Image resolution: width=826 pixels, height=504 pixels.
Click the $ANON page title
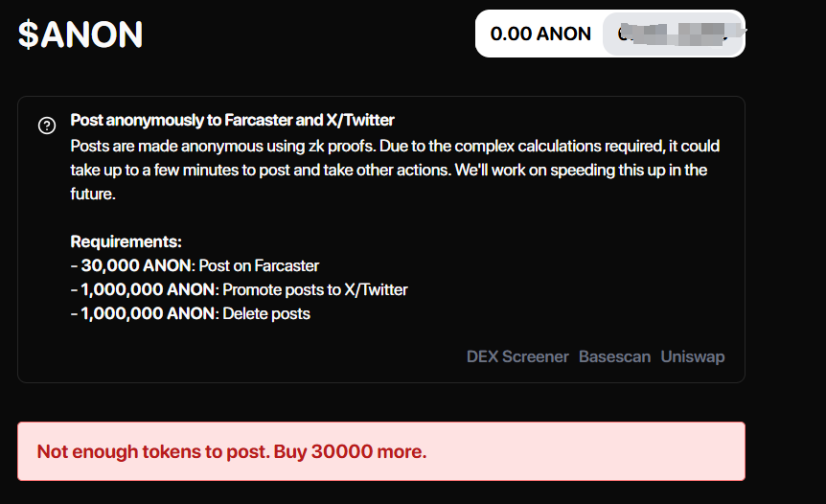coord(80,34)
